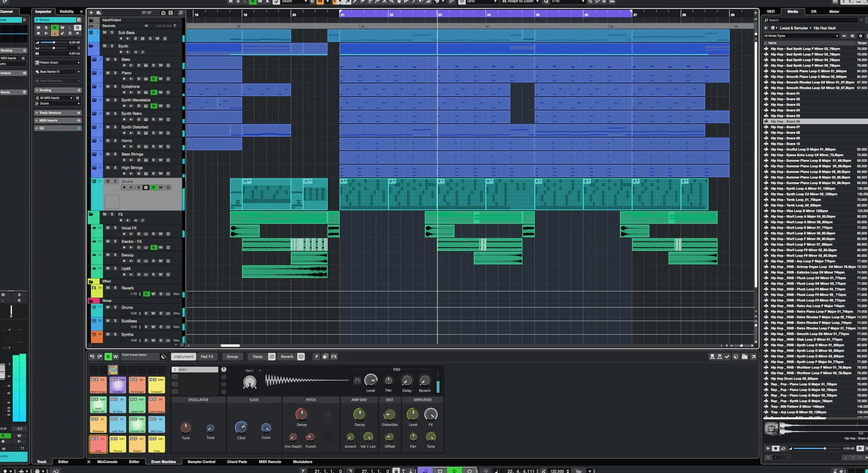This screenshot has width=868, height=473.
Task: Toggle Write automation on Horns track
Action: coord(160,147)
